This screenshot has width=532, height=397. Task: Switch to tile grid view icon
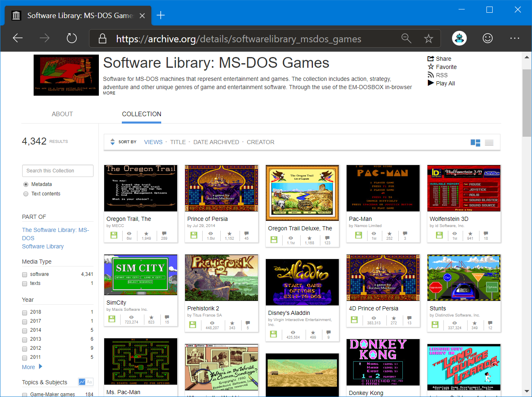[475, 142]
